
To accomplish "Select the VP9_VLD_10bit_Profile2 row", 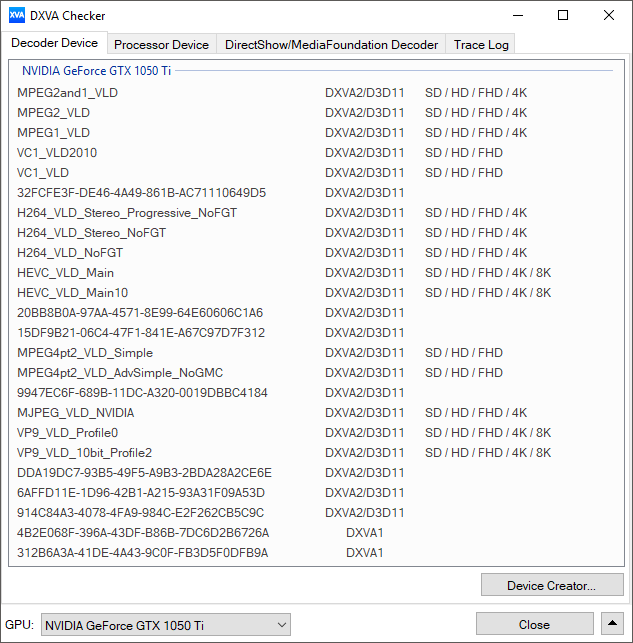I will [x=316, y=453].
